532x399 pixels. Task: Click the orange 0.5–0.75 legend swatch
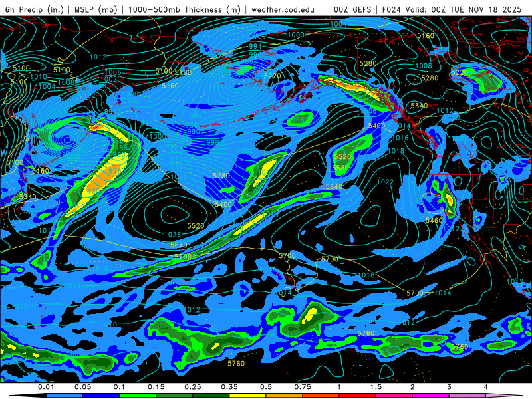[x=285, y=396]
